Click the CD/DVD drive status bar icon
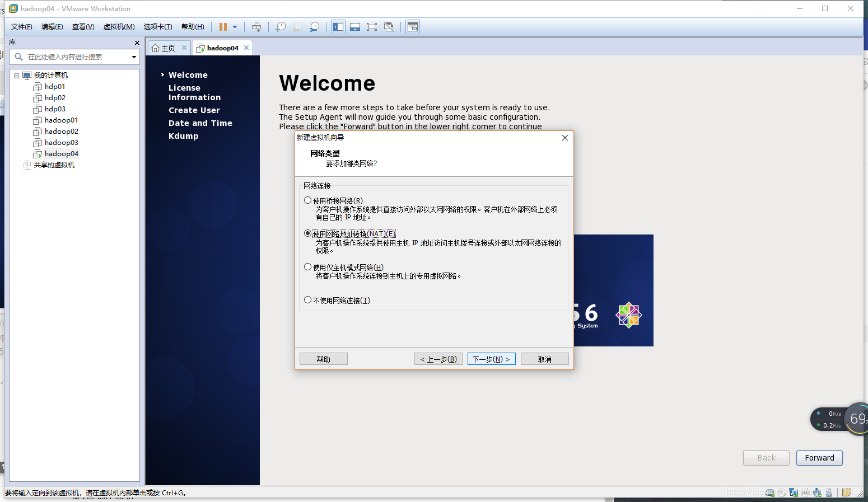 (782, 492)
